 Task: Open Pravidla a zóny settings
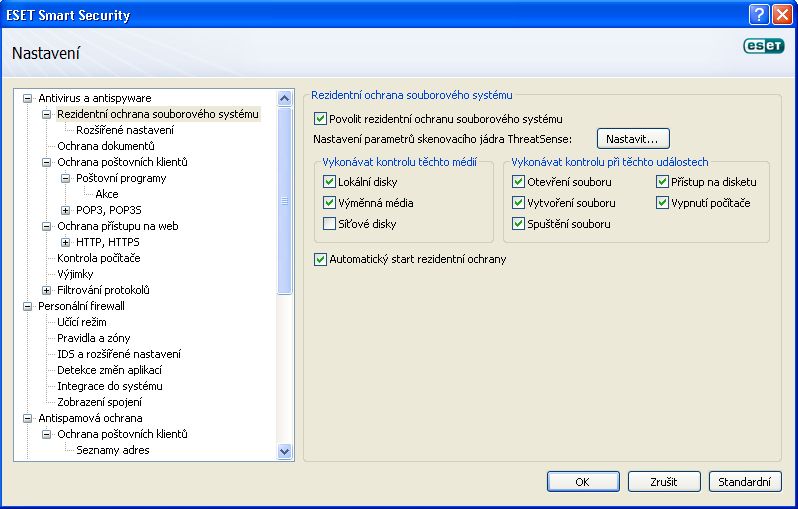click(93, 338)
